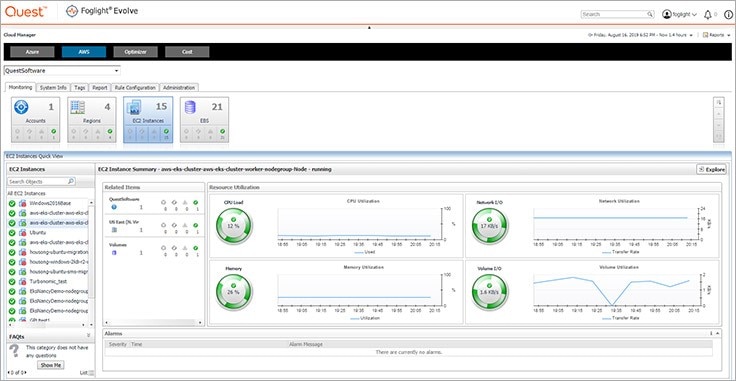Click the Volumes icon in Related Items
The image size is (736, 381).
point(114,253)
